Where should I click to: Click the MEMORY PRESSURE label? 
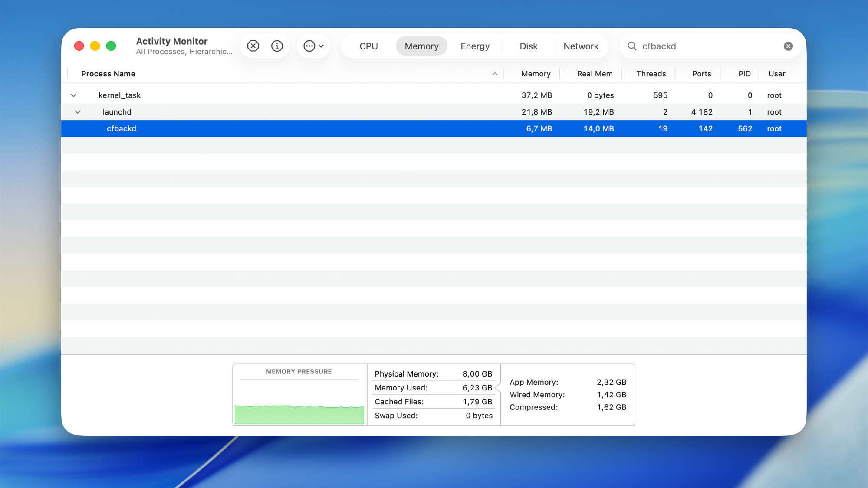coord(299,372)
